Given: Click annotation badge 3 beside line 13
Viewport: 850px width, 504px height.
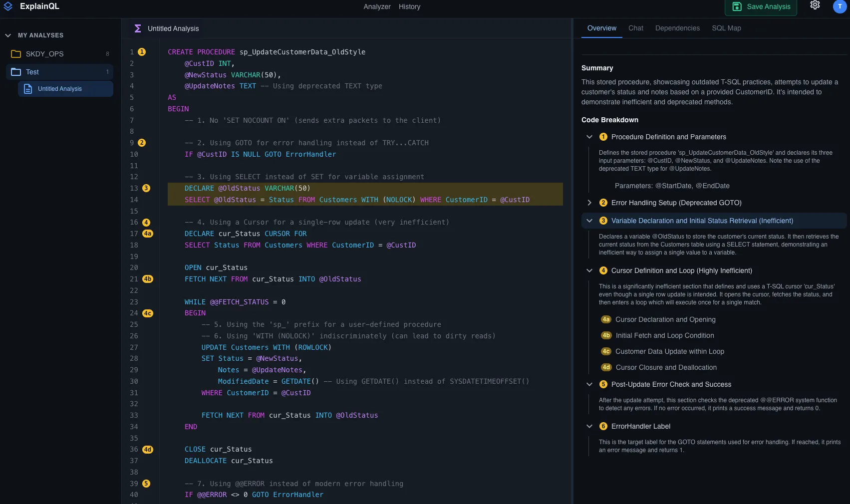Looking at the screenshot, I should pyautogui.click(x=145, y=188).
